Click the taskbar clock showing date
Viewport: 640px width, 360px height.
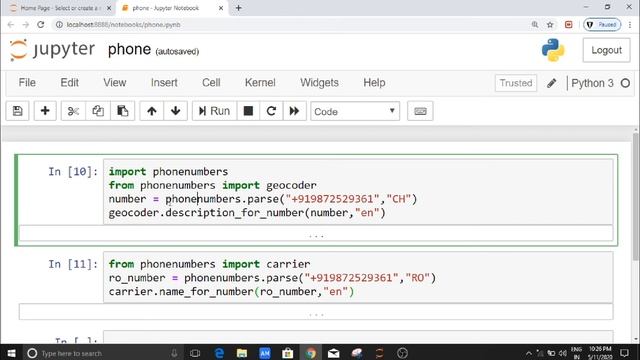[x=600, y=353]
